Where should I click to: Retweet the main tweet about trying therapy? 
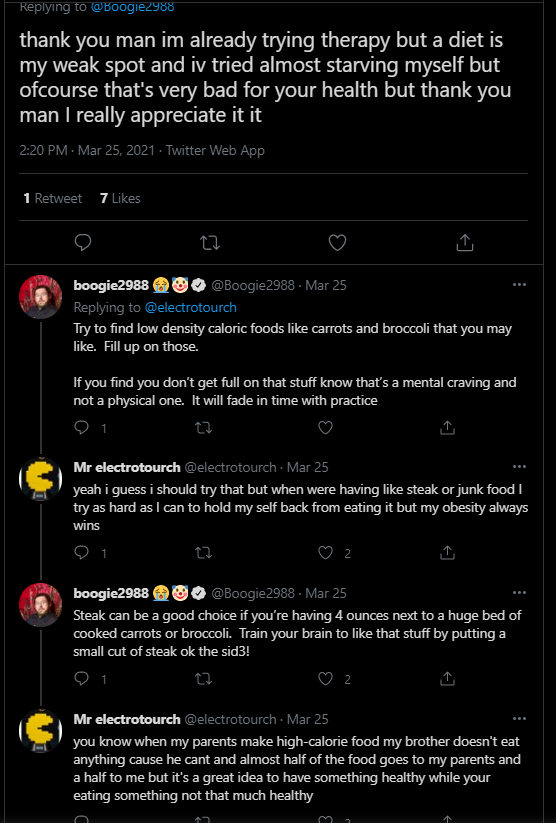(210, 242)
